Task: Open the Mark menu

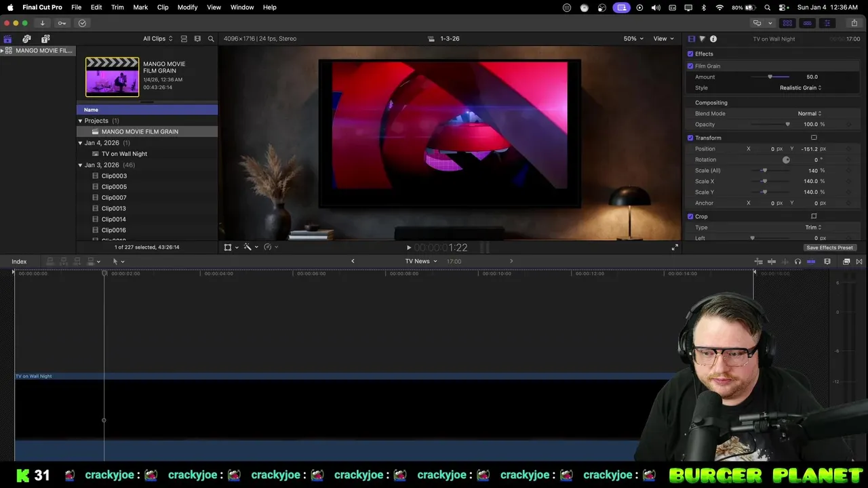Action: click(140, 7)
